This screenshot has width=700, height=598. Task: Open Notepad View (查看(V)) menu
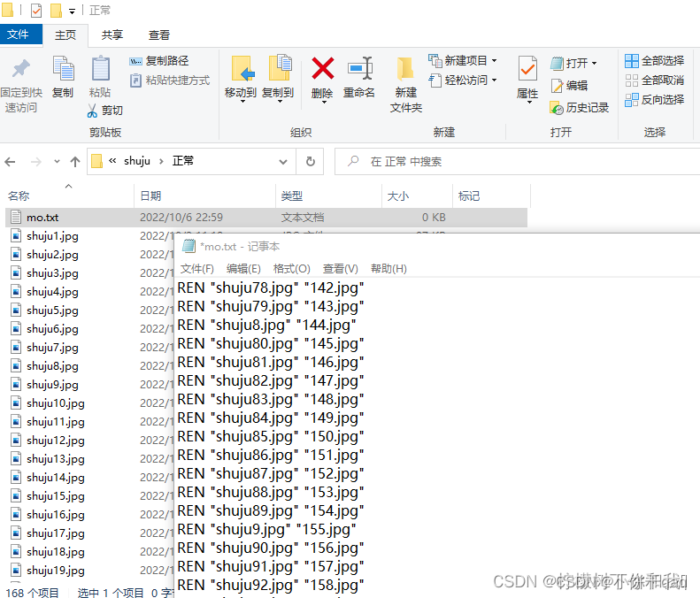[340, 269]
